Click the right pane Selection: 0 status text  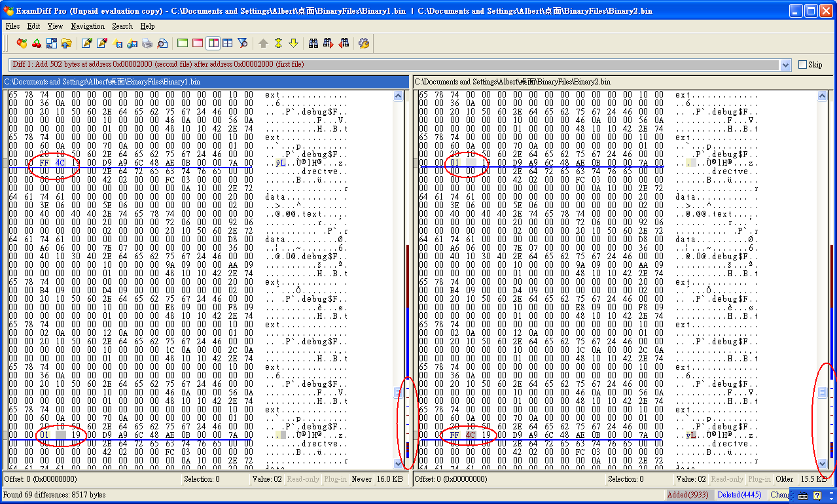tap(625, 479)
